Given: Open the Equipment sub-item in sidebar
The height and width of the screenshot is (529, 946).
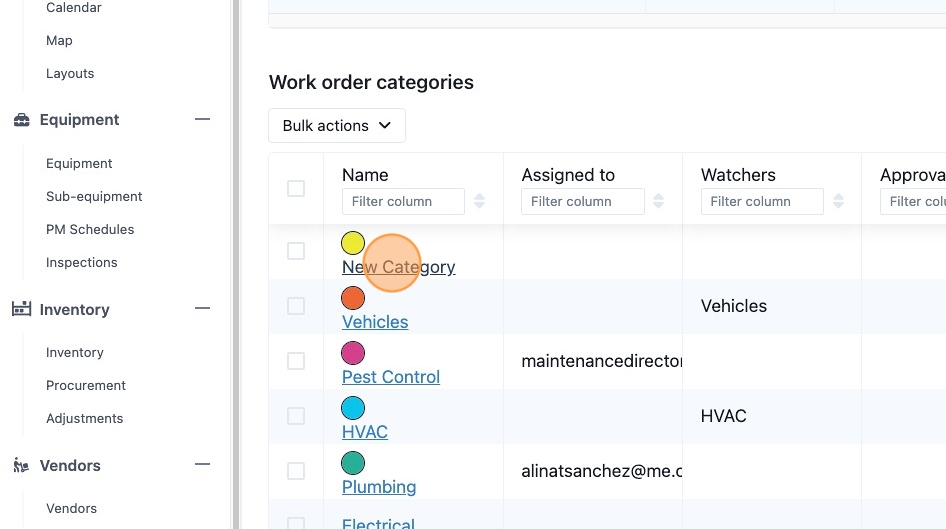Looking at the screenshot, I should point(79,163).
